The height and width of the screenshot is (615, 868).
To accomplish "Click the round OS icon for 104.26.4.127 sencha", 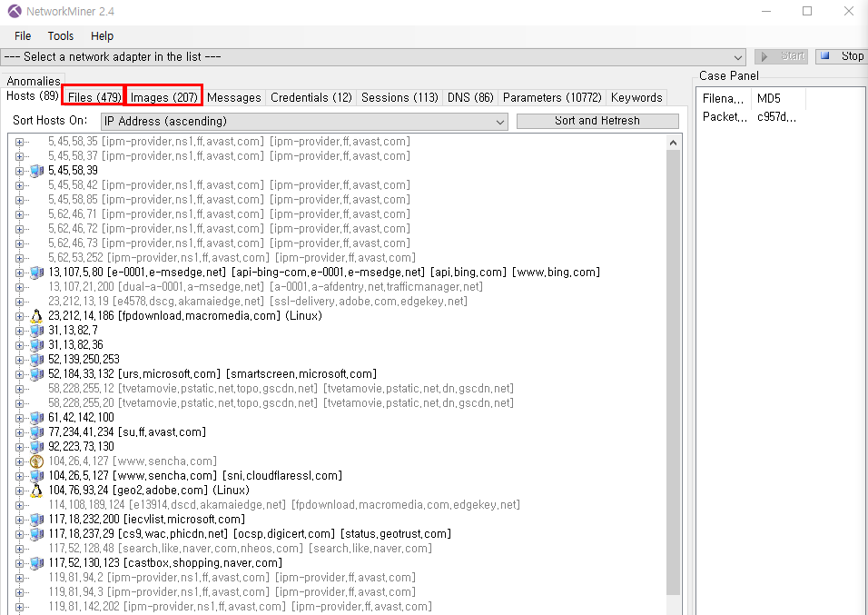I will pos(36,461).
